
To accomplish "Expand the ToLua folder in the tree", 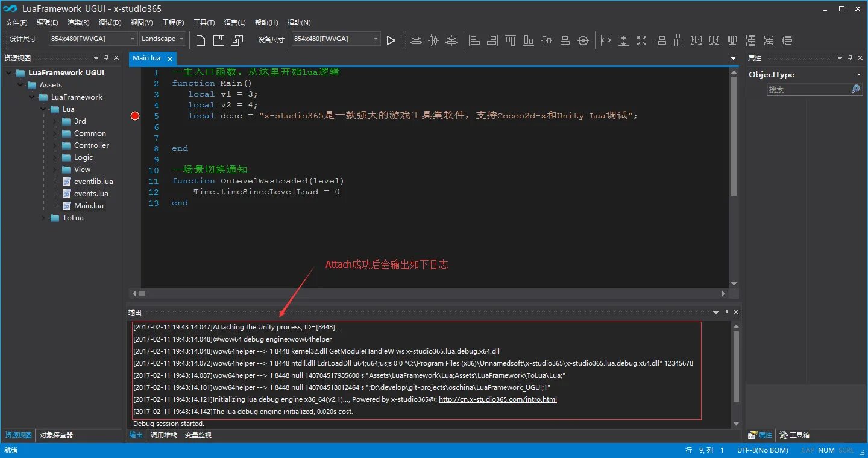I will click(x=43, y=218).
